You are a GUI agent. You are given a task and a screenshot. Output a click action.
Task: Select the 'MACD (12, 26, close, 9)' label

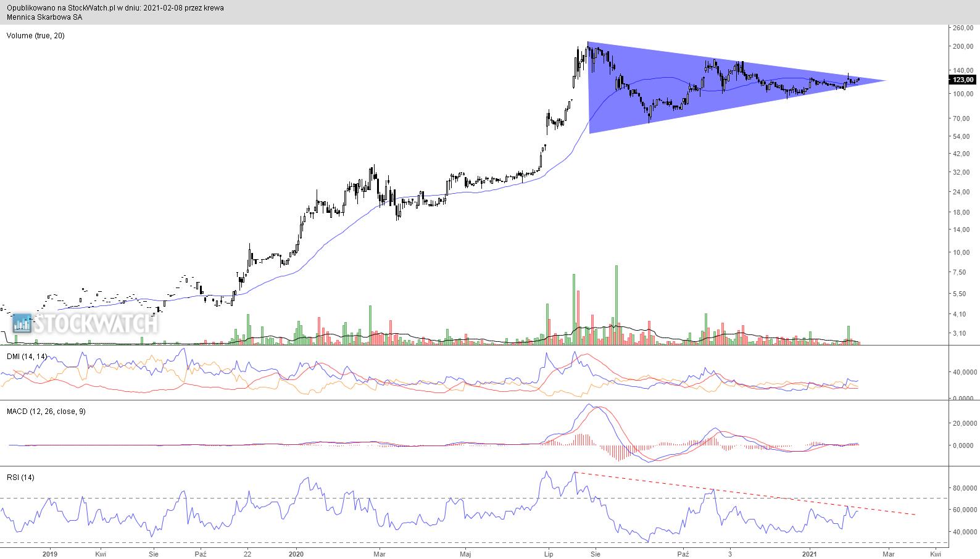(x=46, y=412)
